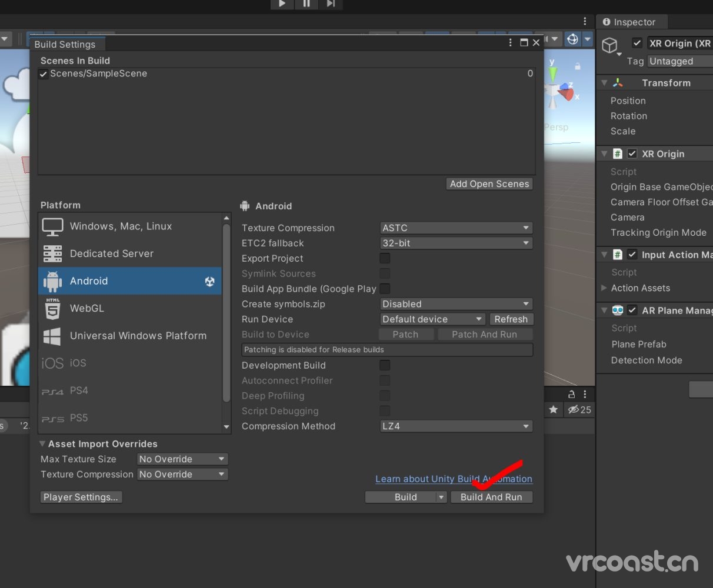This screenshot has width=713, height=588.
Task: Select the WebGL platform icon
Action: (52, 308)
